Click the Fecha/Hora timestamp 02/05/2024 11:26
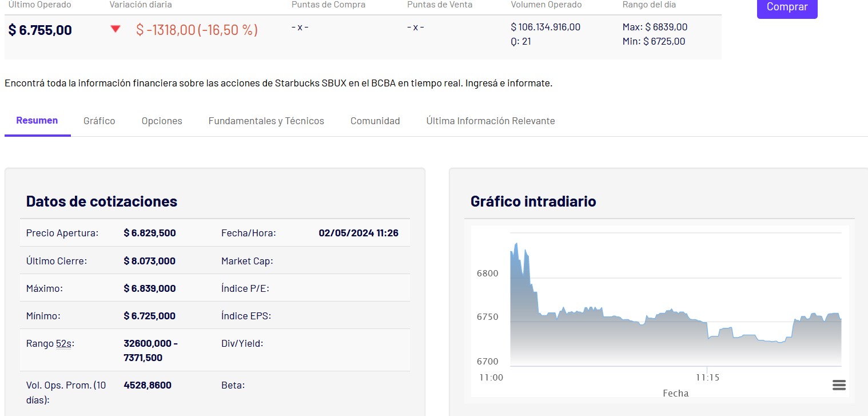 358,233
